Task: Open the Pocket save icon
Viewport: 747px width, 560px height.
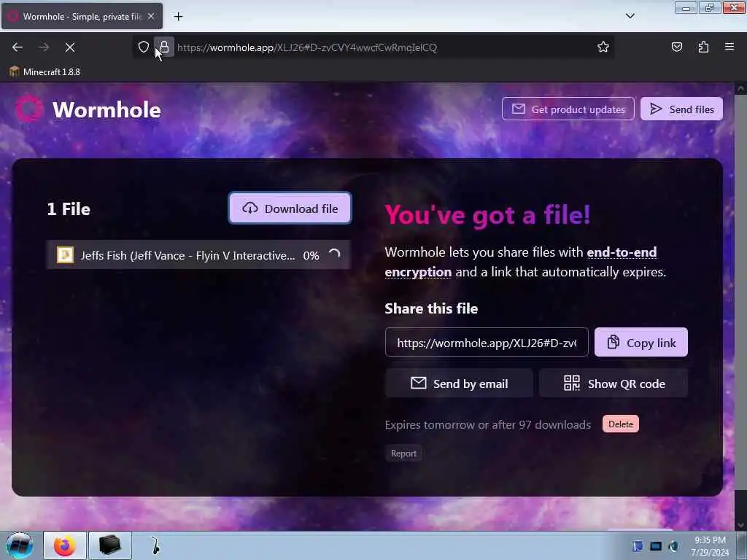Action: pyautogui.click(x=676, y=47)
